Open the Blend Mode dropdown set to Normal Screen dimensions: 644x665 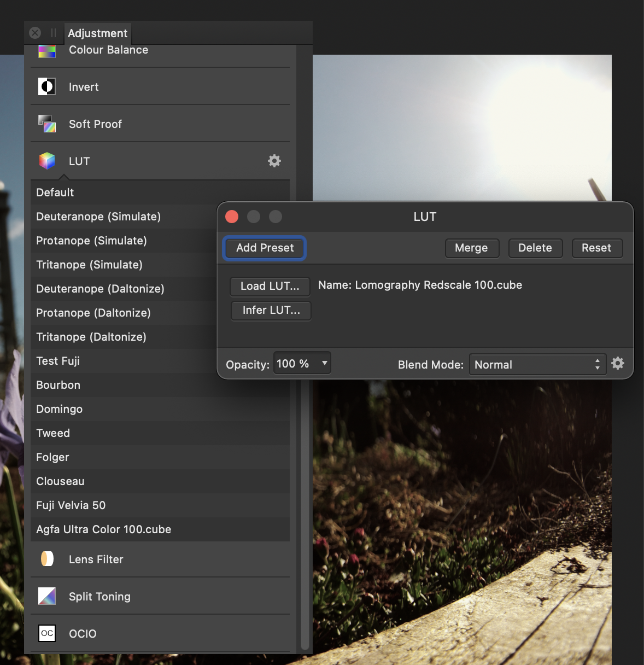537,364
